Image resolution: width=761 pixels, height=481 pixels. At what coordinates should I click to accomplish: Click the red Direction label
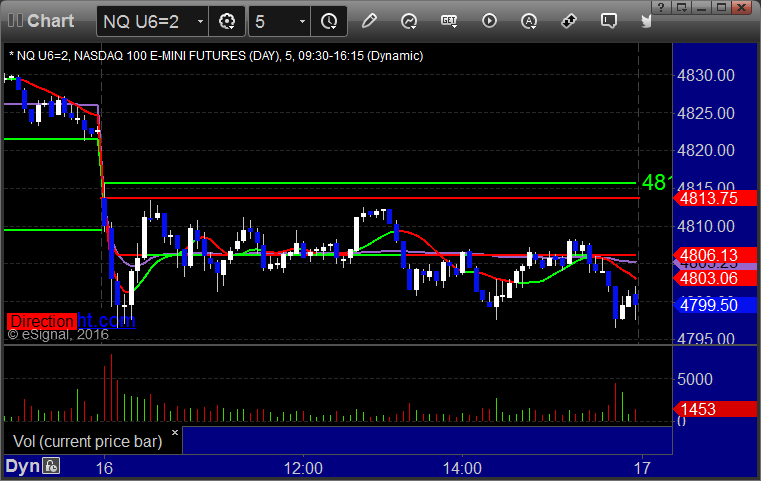(x=42, y=321)
